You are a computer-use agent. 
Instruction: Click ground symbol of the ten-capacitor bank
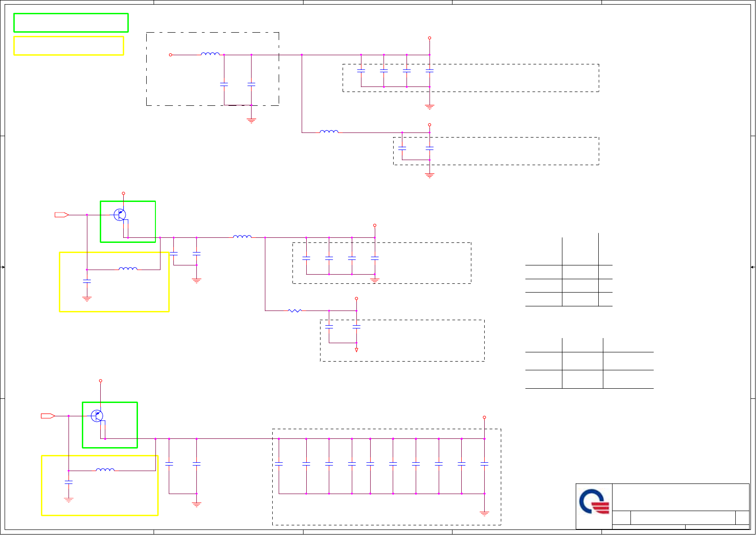point(484,513)
